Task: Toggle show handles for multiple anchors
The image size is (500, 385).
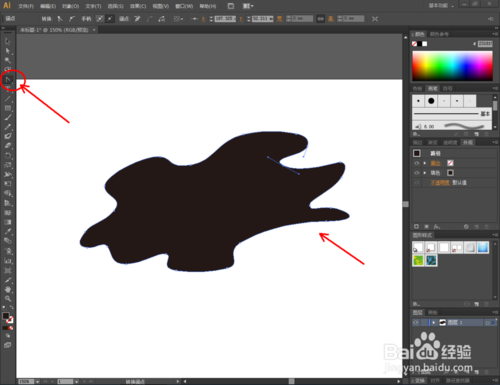Action: click(x=100, y=19)
